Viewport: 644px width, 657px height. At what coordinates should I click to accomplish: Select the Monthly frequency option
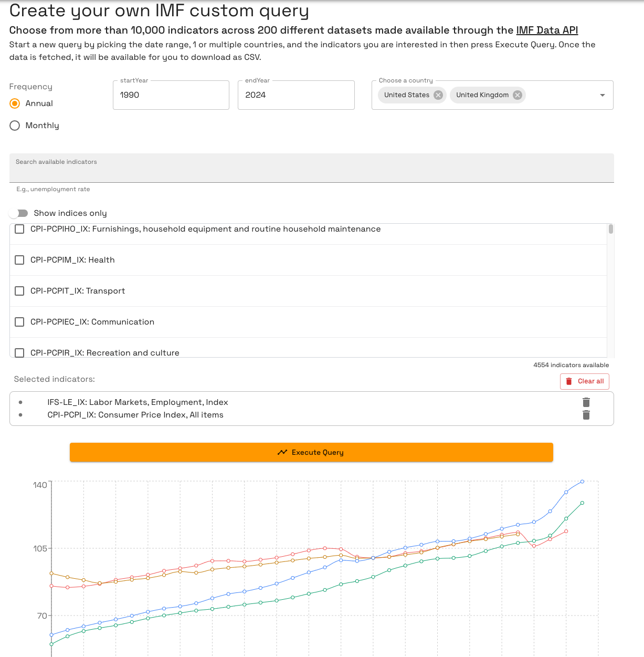click(15, 126)
